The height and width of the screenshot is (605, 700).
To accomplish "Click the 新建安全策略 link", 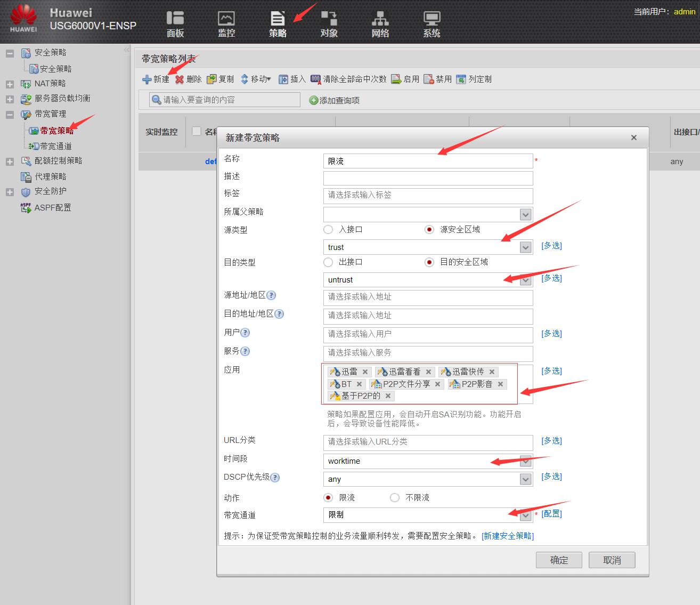I will [507, 536].
